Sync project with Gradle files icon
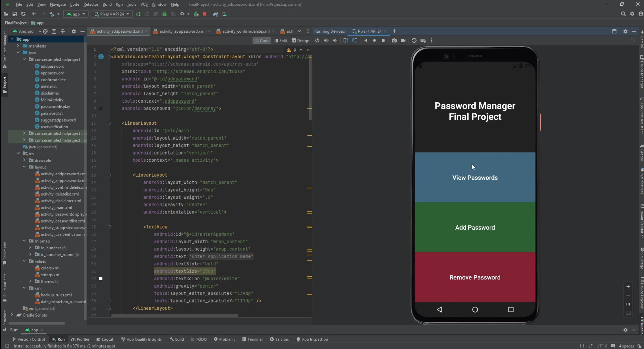The image size is (644, 349). tap(216, 14)
